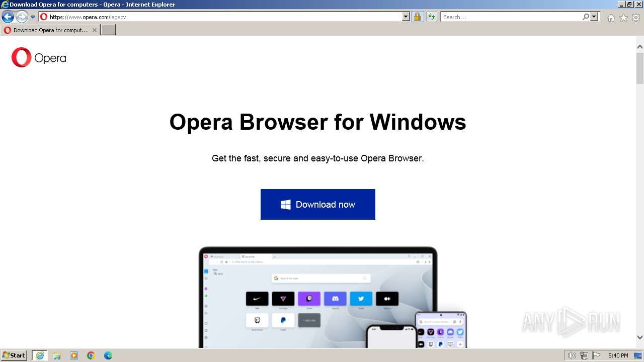Open the Favorites star icon

click(x=623, y=18)
